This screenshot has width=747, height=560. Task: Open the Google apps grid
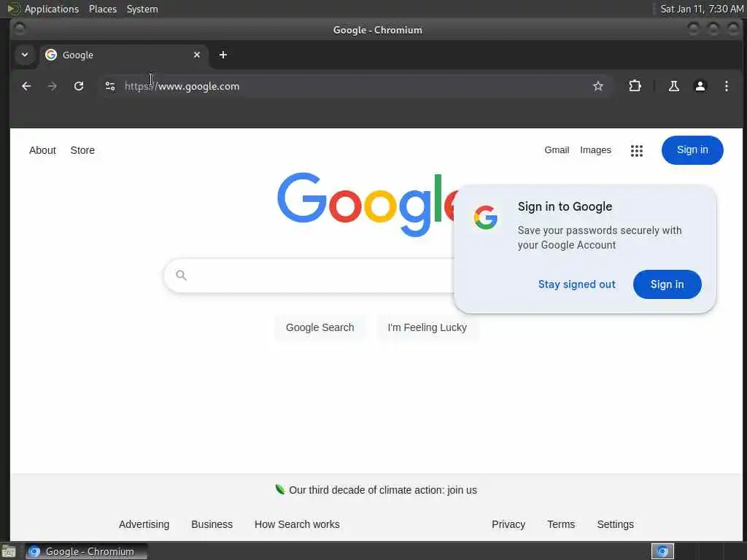click(636, 150)
